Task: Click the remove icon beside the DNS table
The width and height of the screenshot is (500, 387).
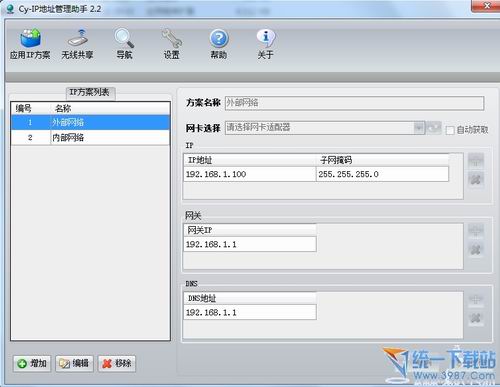Action: [x=476, y=318]
